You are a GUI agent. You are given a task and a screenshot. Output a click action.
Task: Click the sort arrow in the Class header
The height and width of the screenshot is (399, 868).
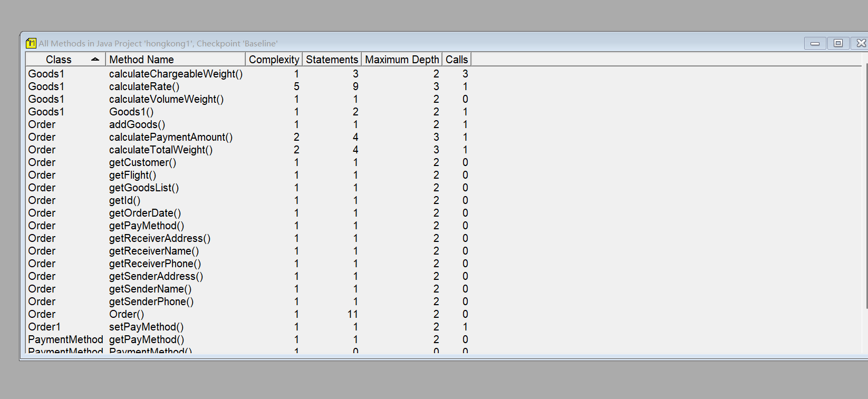(x=95, y=59)
